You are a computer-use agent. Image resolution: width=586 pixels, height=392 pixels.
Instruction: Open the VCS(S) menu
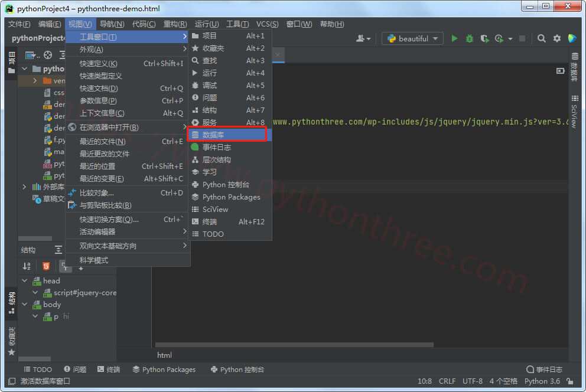(267, 24)
